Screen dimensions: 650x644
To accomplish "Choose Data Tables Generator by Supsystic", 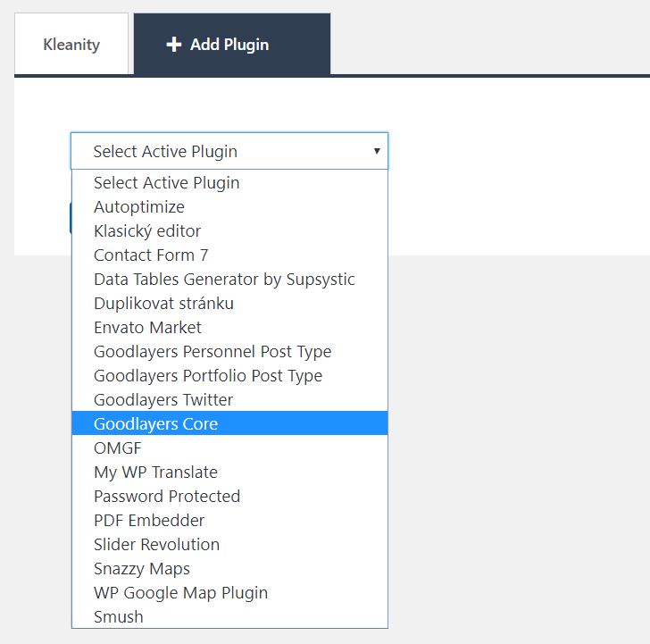I will pos(229,279).
